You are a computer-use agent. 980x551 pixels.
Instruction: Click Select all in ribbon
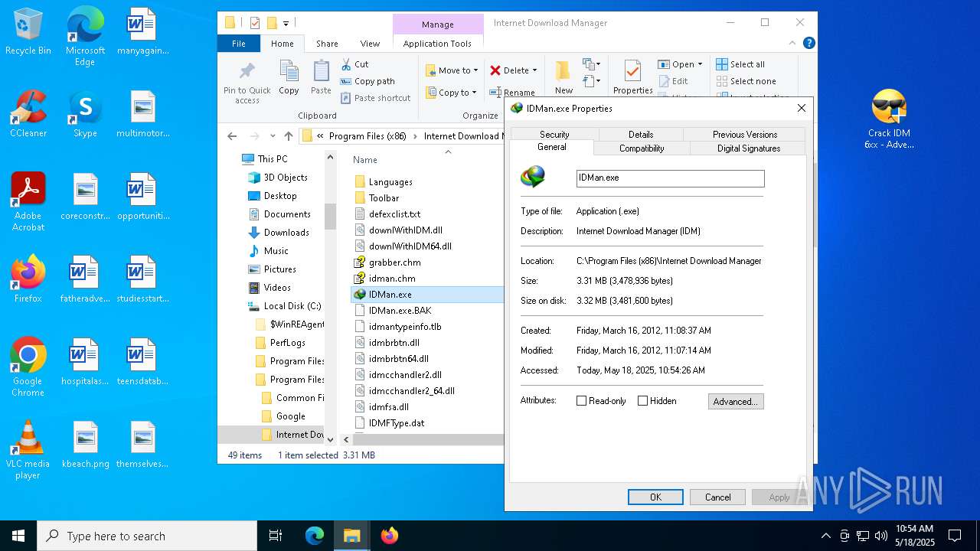[740, 64]
